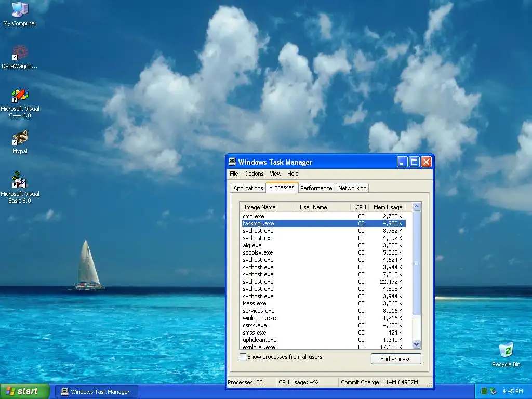Screen dimensions: 532x399
Task: Select the svchost.exe row using 22,472 K
Action: pyautogui.click(x=324, y=282)
